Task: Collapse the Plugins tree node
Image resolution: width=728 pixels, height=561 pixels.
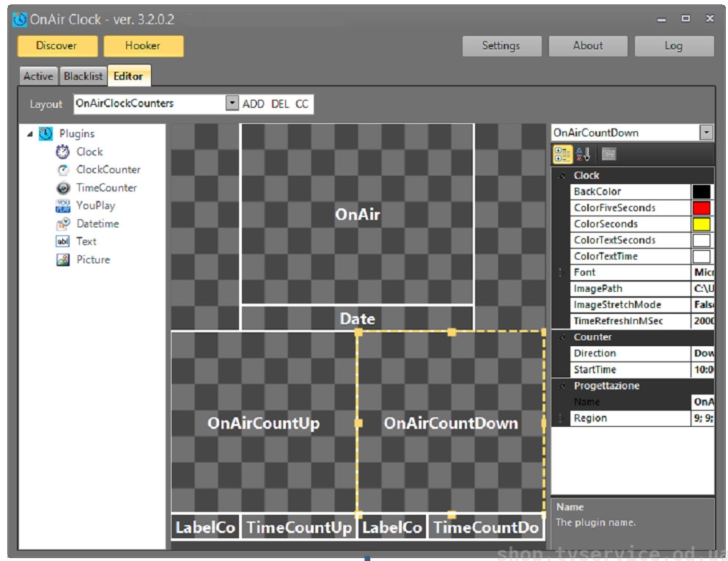Action: 30,134
